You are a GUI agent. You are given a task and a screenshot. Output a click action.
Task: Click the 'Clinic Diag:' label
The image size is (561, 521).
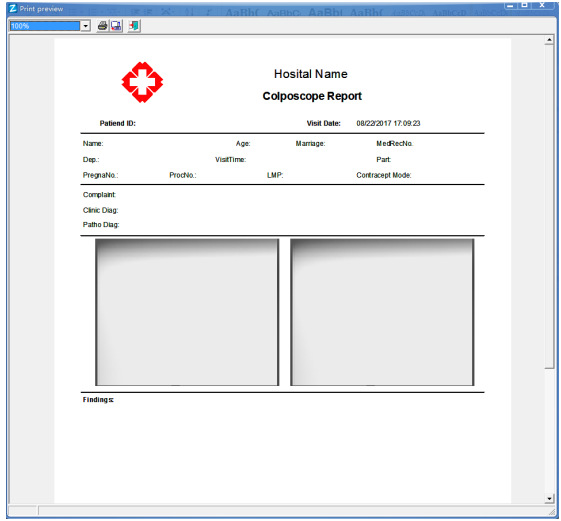pyautogui.click(x=100, y=210)
